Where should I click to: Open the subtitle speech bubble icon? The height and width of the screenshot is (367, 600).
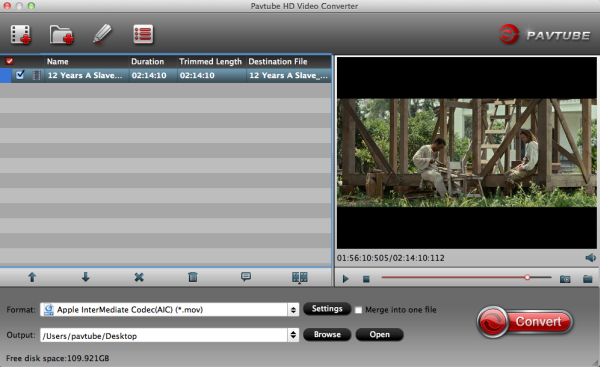(246, 276)
